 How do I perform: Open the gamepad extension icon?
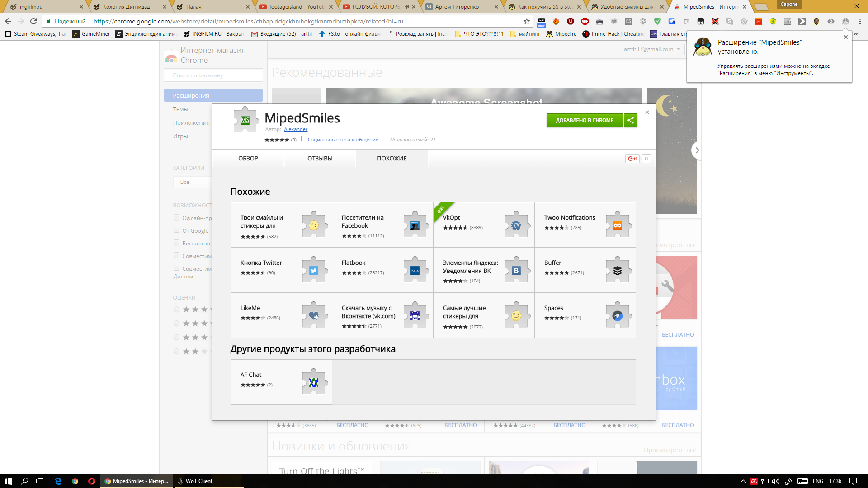pos(599,21)
